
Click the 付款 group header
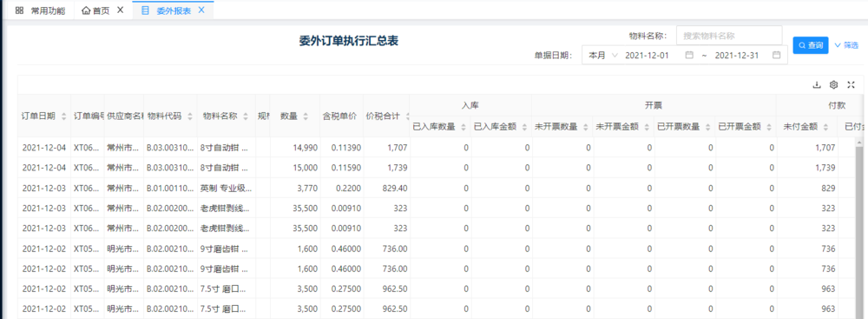837,105
